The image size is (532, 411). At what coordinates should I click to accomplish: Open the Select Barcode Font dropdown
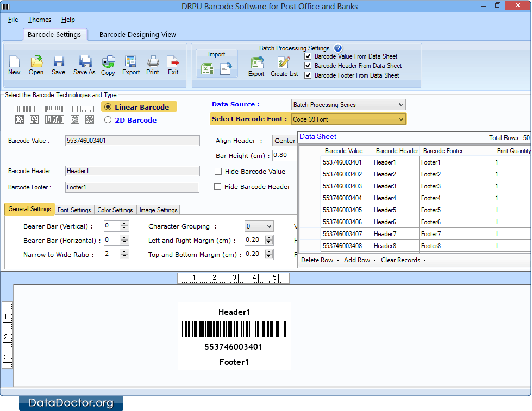click(348, 119)
